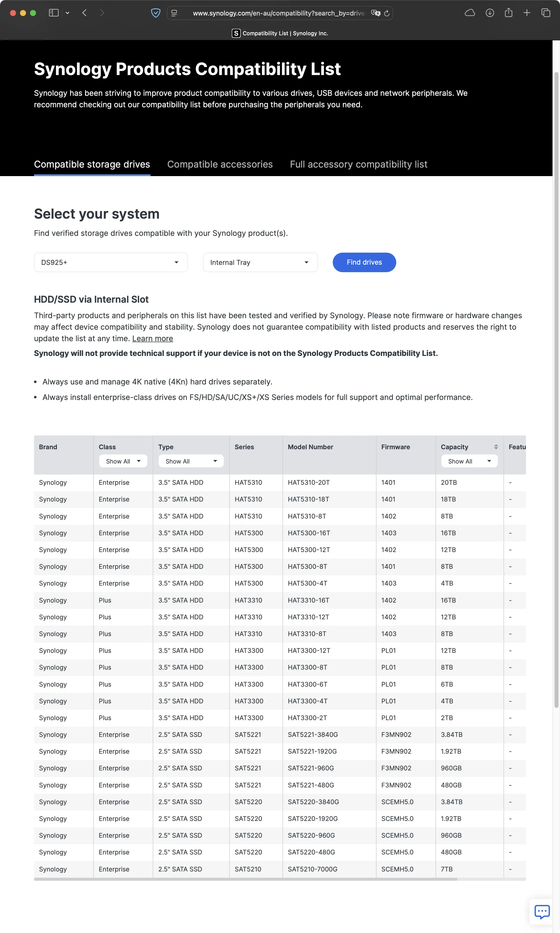Open a new tab with plus icon
Screen dimensions: 560x933
pos(527,13)
